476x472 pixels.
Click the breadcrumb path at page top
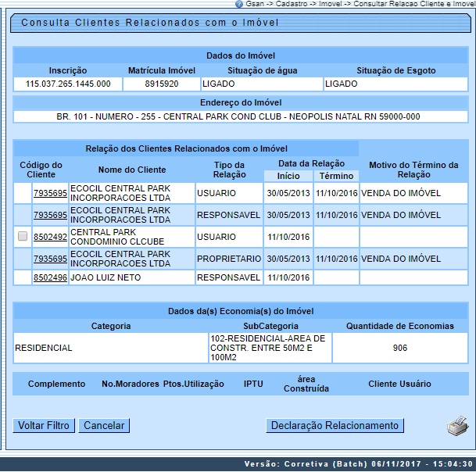point(360,4)
